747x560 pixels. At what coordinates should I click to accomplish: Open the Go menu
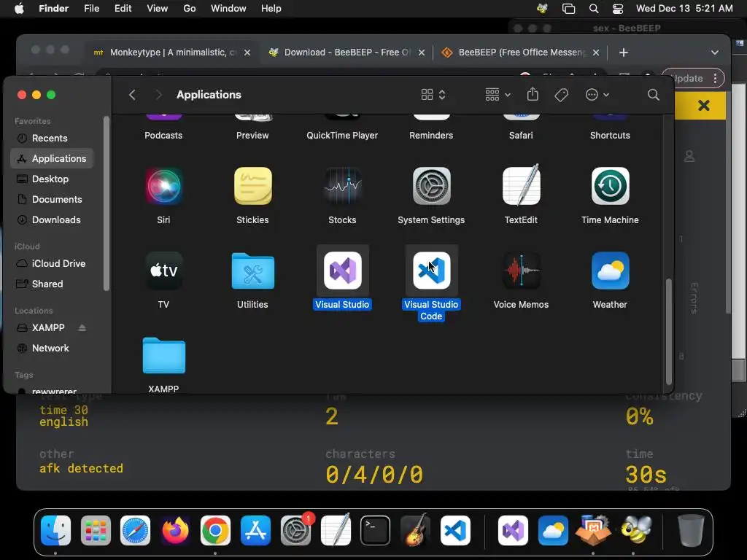[190, 9]
